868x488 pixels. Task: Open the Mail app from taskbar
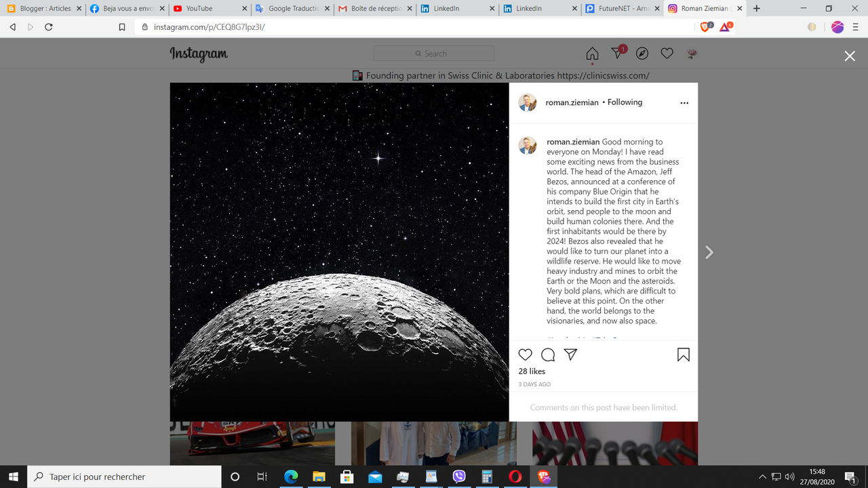pyautogui.click(x=375, y=476)
